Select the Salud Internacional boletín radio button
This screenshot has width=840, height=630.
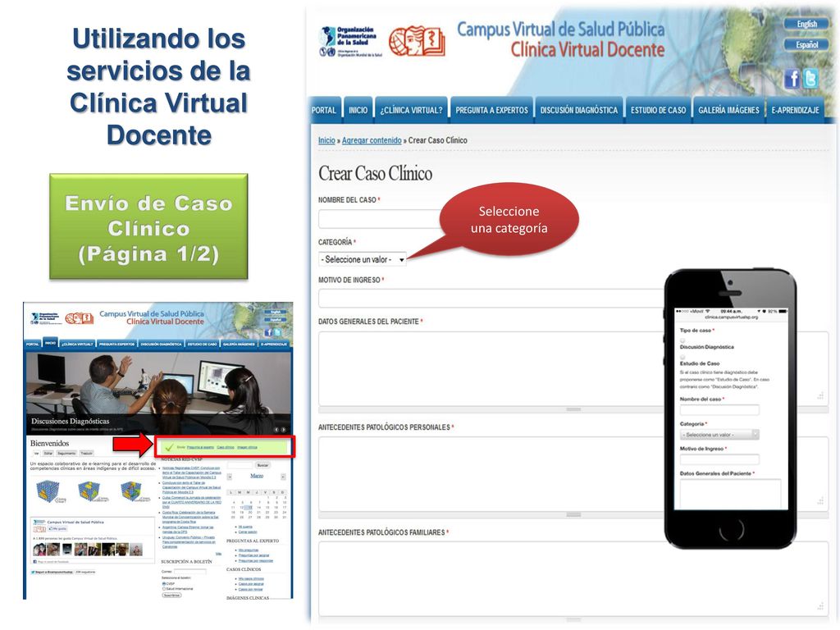[164, 589]
